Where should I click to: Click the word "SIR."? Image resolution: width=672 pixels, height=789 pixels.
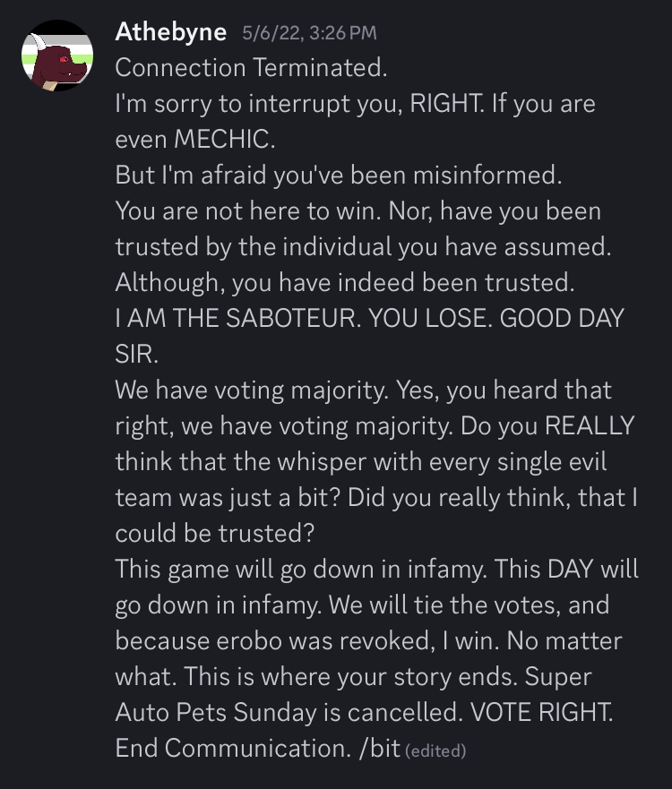136,354
